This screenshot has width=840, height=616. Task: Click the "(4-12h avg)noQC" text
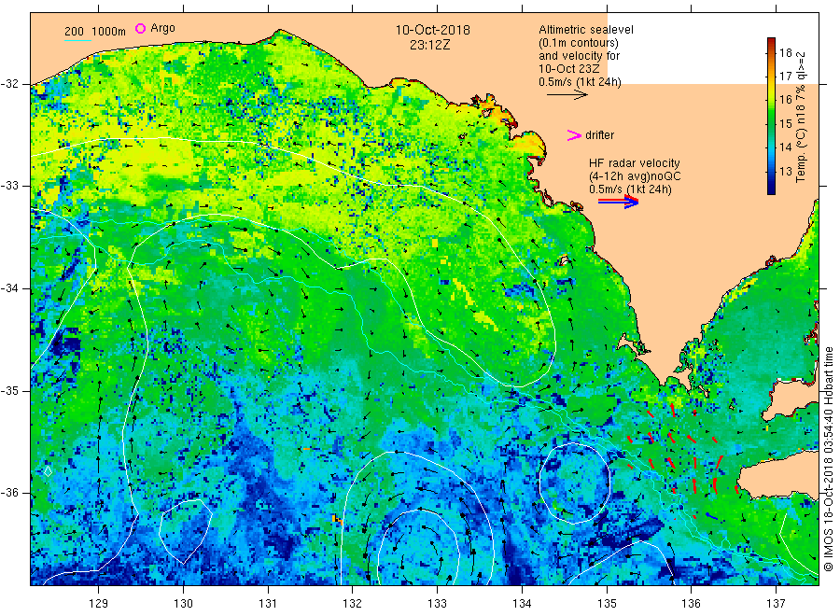(635, 176)
